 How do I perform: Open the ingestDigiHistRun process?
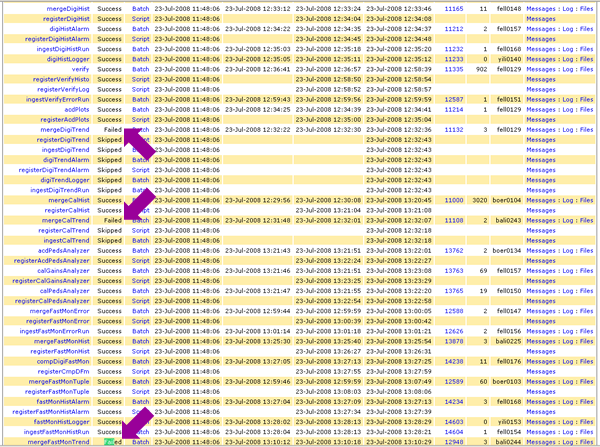[x=63, y=49]
